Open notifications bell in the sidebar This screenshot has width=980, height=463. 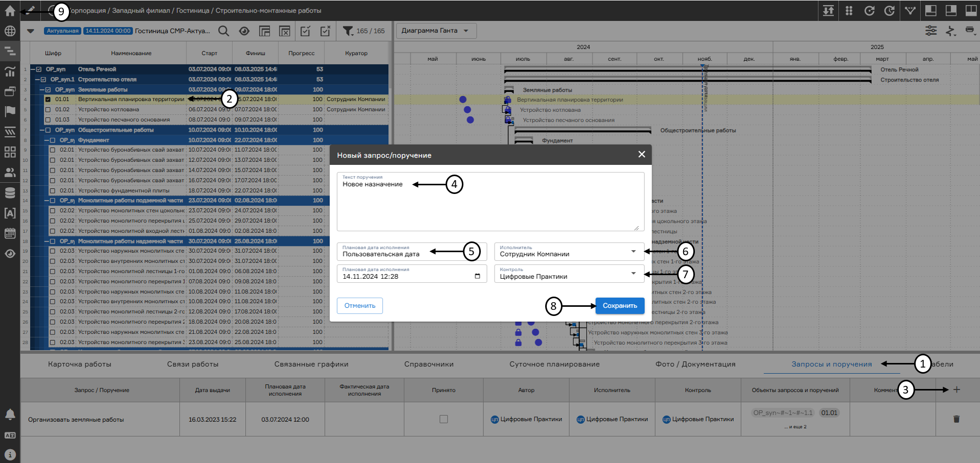pos(10,414)
